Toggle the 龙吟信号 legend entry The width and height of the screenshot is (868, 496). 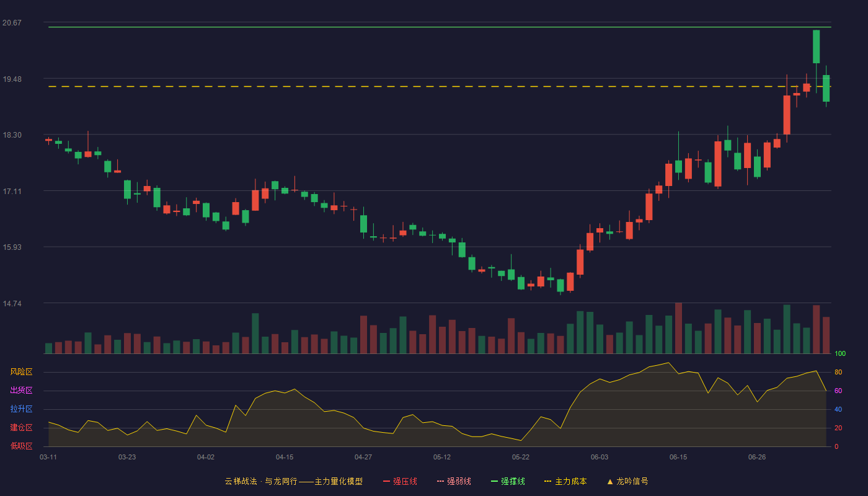click(627, 481)
